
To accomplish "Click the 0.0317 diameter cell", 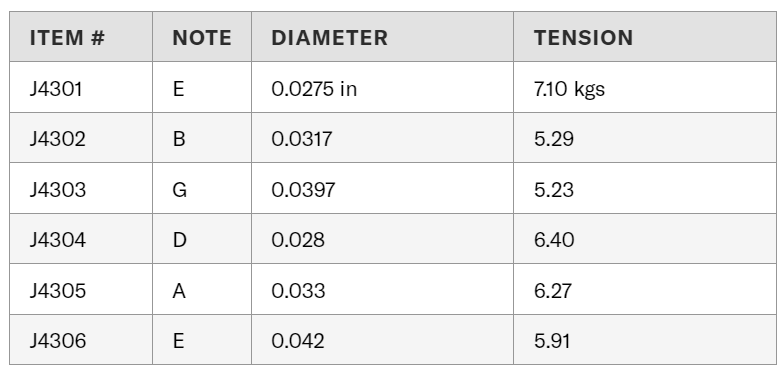I will click(x=382, y=138).
